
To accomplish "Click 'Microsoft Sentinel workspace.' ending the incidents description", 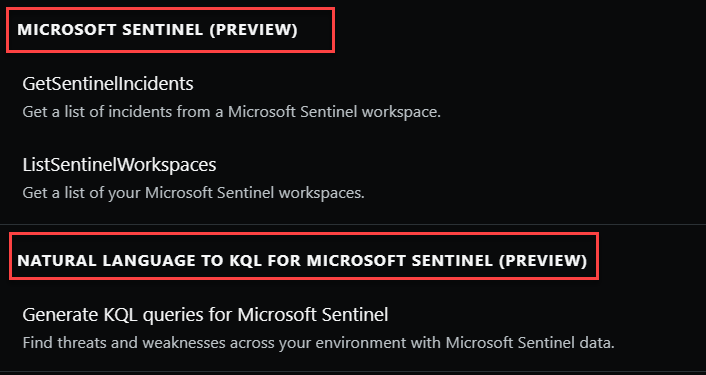I will [x=334, y=112].
